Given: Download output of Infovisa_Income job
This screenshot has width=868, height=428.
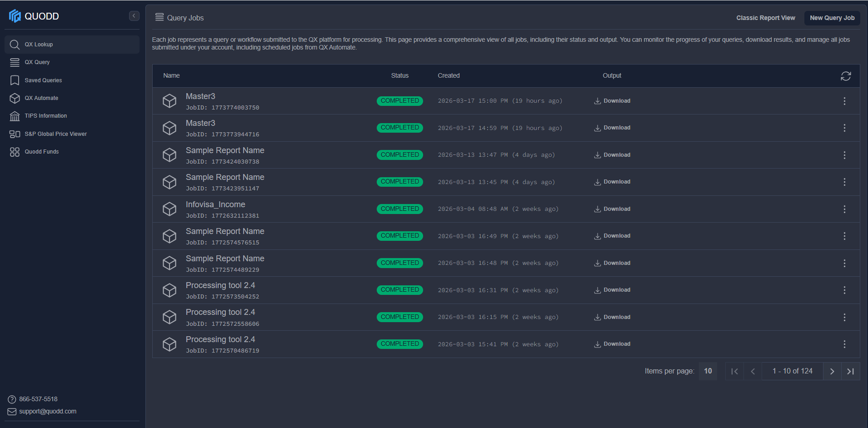Looking at the screenshot, I should click(x=612, y=209).
